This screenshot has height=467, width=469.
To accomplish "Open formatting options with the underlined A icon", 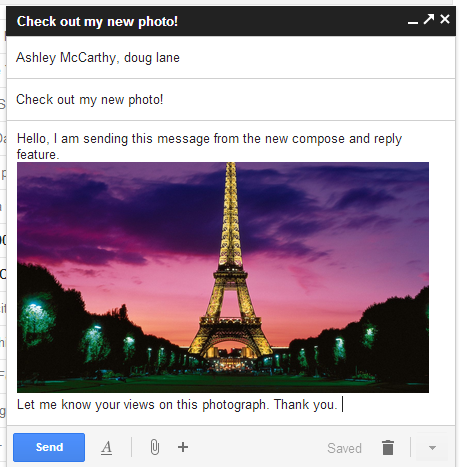I will pos(106,448).
